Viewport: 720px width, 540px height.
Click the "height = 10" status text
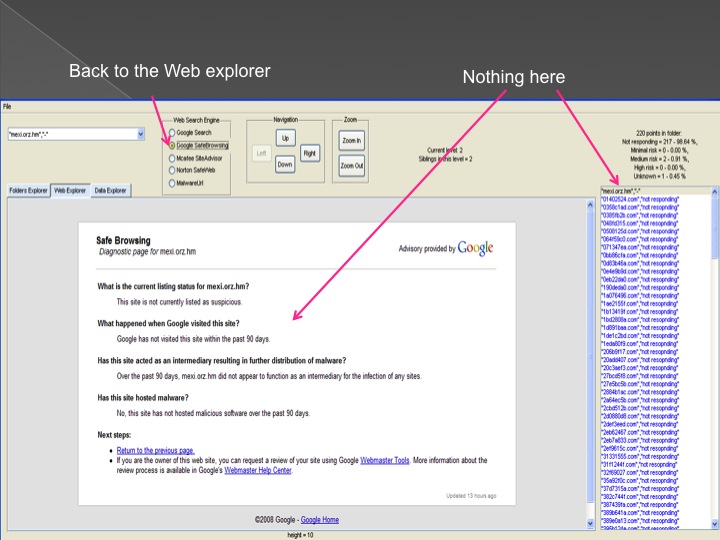coord(300,535)
